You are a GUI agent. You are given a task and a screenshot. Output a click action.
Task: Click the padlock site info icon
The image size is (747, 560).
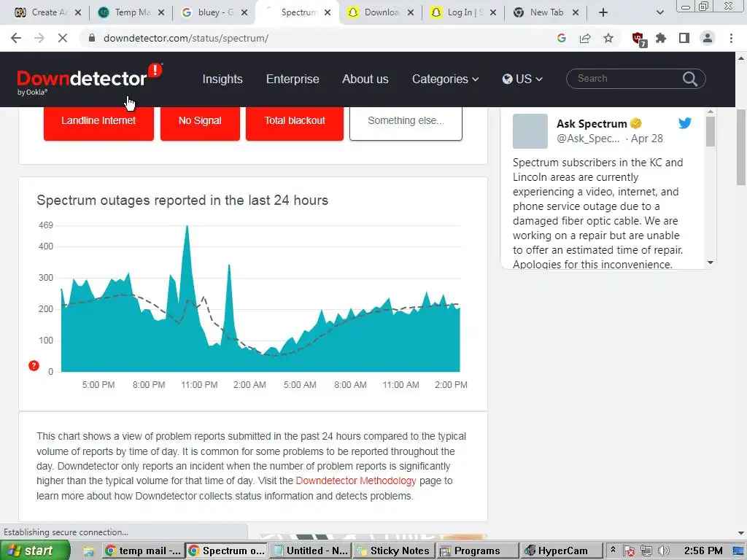[92, 38]
